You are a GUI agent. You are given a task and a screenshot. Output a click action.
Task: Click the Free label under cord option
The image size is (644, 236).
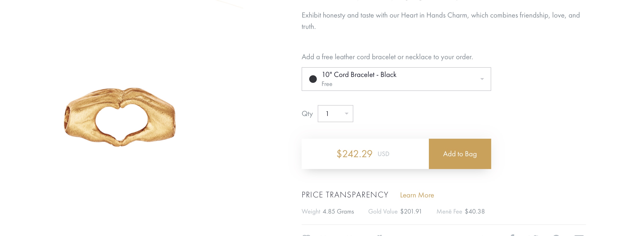pyautogui.click(x=327, y=84)
